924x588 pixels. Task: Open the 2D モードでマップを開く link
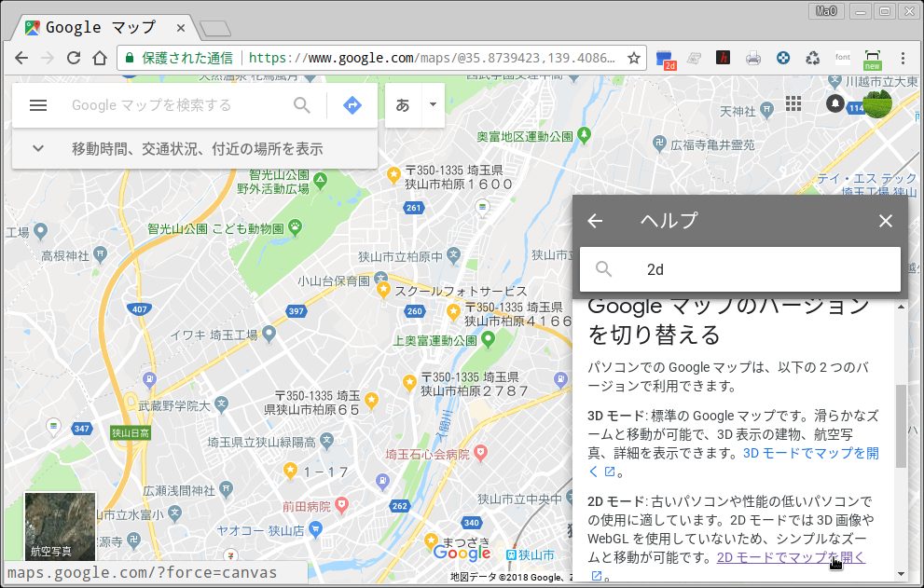(x=791, y=556)
